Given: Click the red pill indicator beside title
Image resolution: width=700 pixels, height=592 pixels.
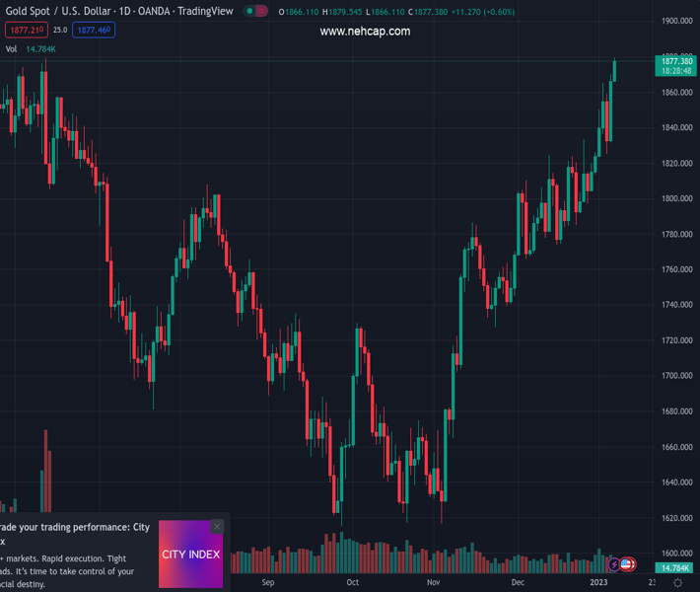Looking at the screenshot, I should coord(262,12).
